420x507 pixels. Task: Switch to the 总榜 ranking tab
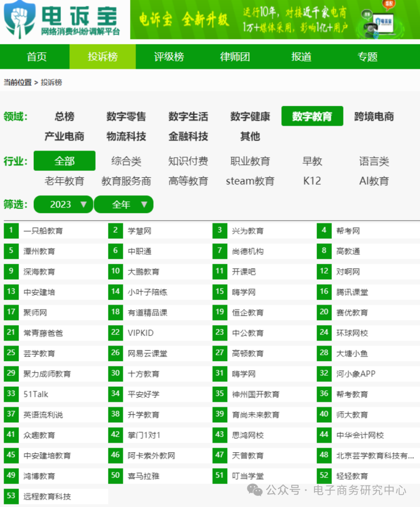pyautogui.click(x=64, y=116)
